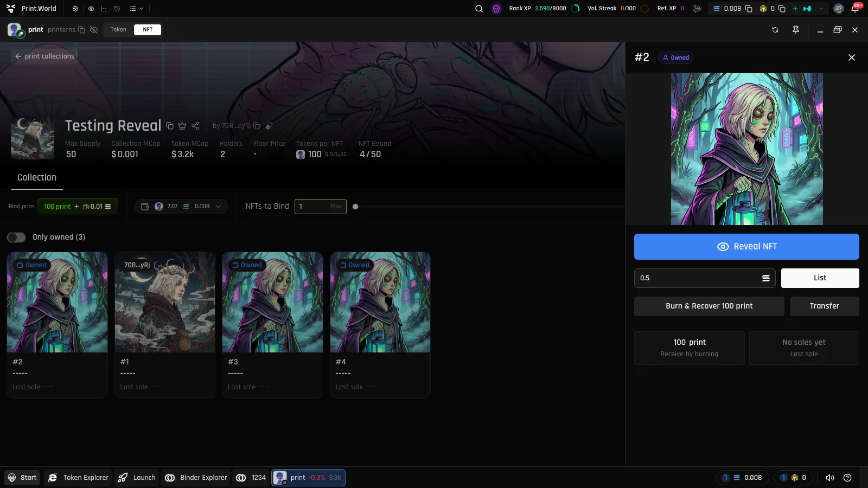Click the large #2 NFT artwork preview
The height and width of the screenshot is (488, 868).
point(746,149)
